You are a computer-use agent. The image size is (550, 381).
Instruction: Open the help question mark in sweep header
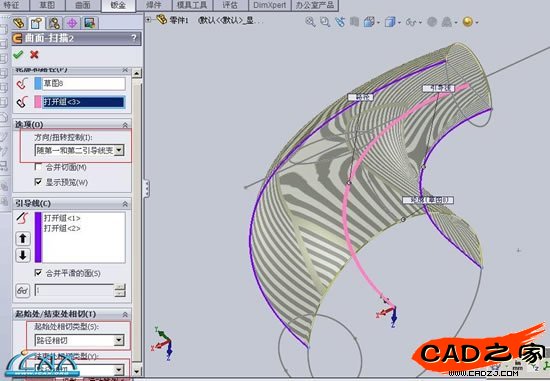coord(134,38)
